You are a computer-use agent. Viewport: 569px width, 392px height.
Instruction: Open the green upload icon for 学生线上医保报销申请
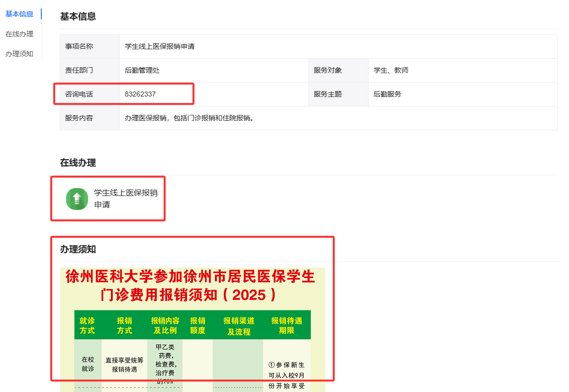click(77, 199)
